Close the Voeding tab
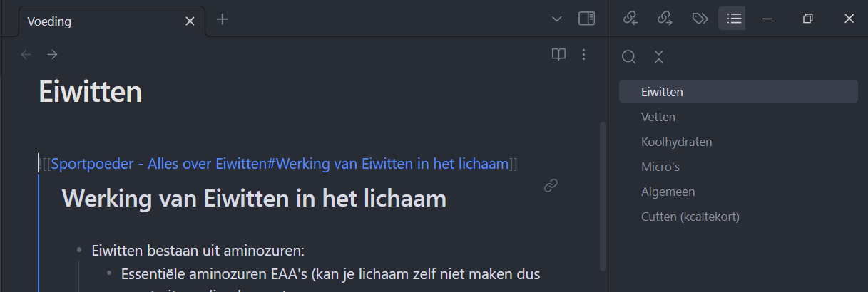The height and width of the screenshot is (292, 868). coord(190,21)
